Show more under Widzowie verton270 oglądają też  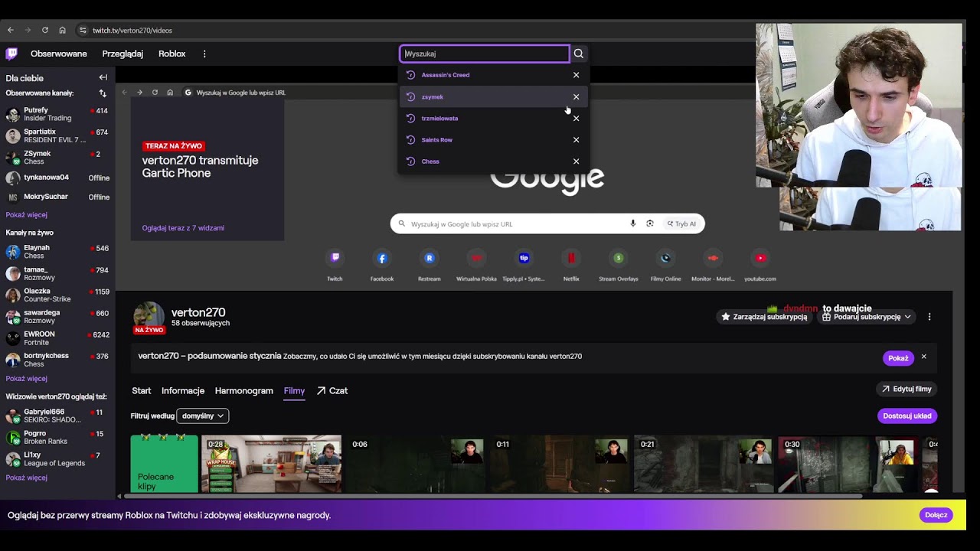tap(27, 478)
